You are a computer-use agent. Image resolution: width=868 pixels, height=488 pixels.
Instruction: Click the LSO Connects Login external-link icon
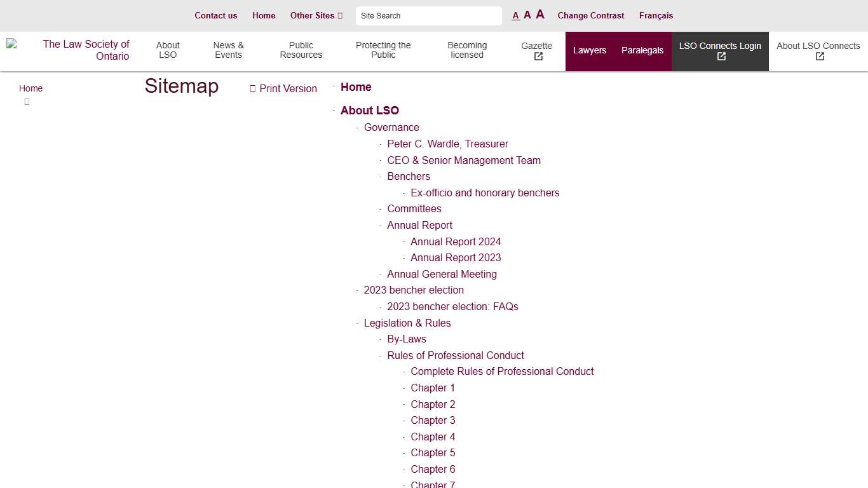tap(721, 57)
